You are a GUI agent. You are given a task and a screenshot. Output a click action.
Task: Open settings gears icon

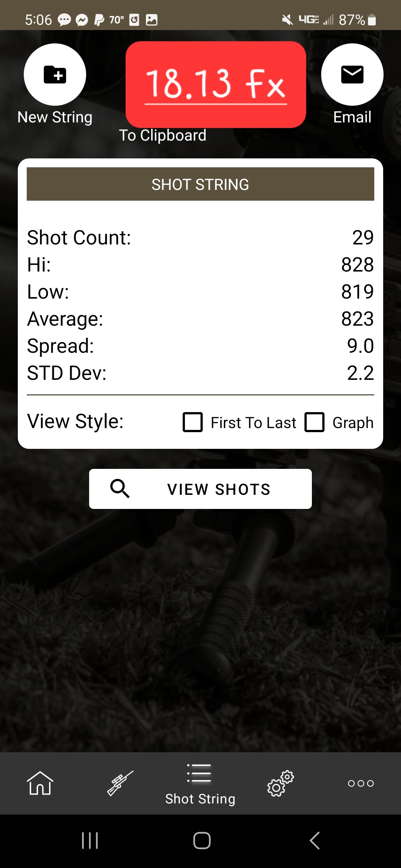point(280,783)
